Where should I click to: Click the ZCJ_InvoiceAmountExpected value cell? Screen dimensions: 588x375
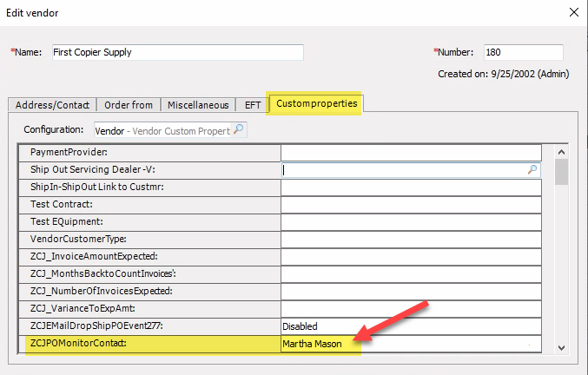click(x=411, y=257)
